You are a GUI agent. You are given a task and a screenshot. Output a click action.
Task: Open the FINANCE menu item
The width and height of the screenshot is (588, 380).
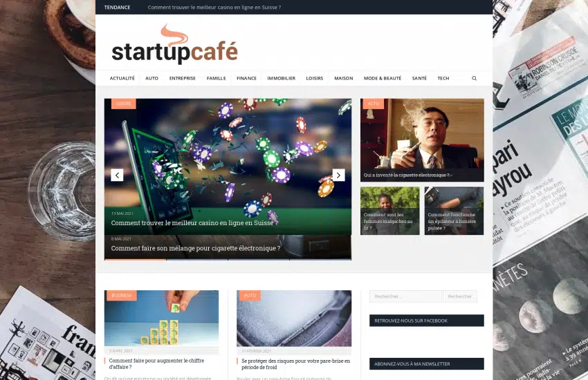(247, 78)
